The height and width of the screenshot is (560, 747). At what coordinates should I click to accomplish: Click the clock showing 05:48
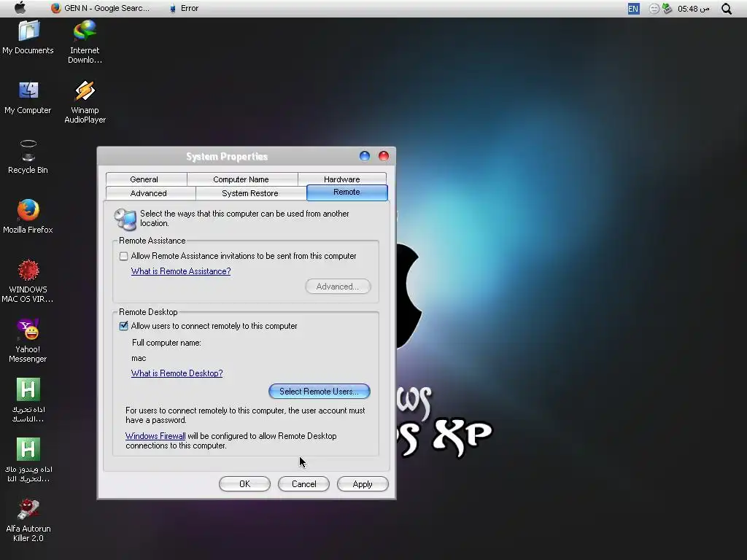(694, 9)
